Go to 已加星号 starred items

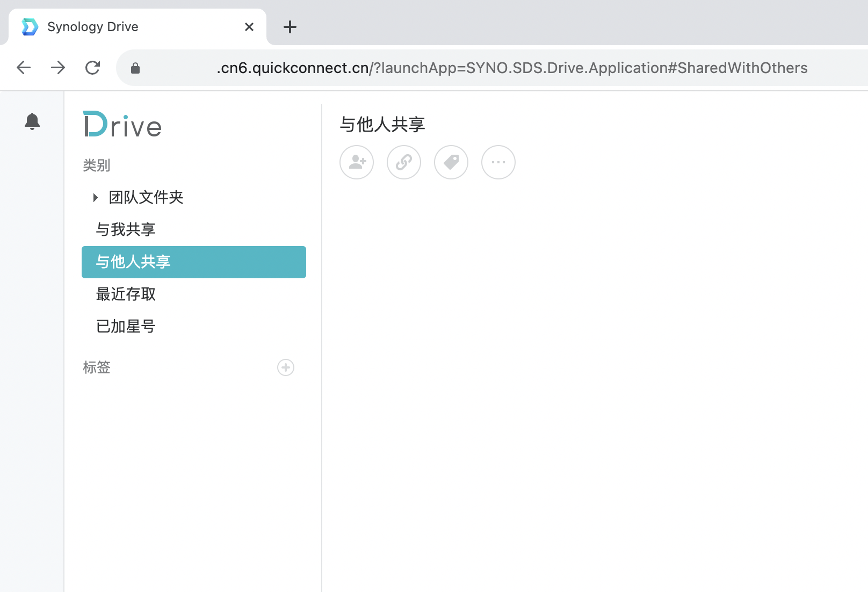point(126,327)
